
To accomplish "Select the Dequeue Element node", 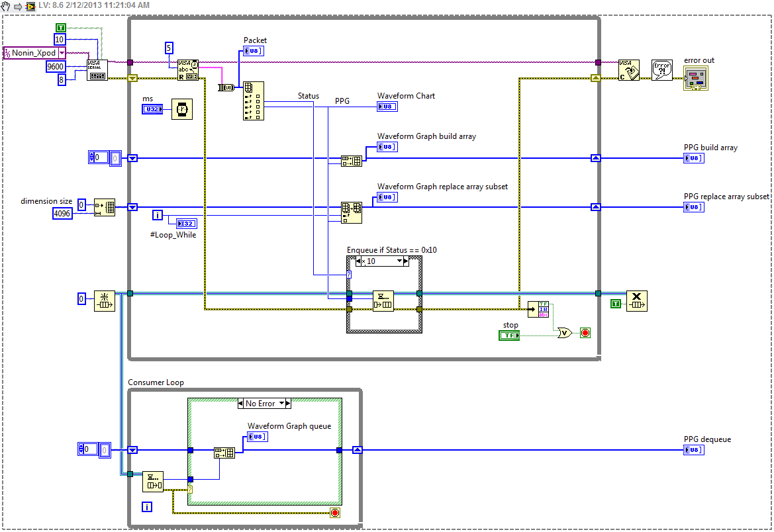I will [x=153, y=482].
